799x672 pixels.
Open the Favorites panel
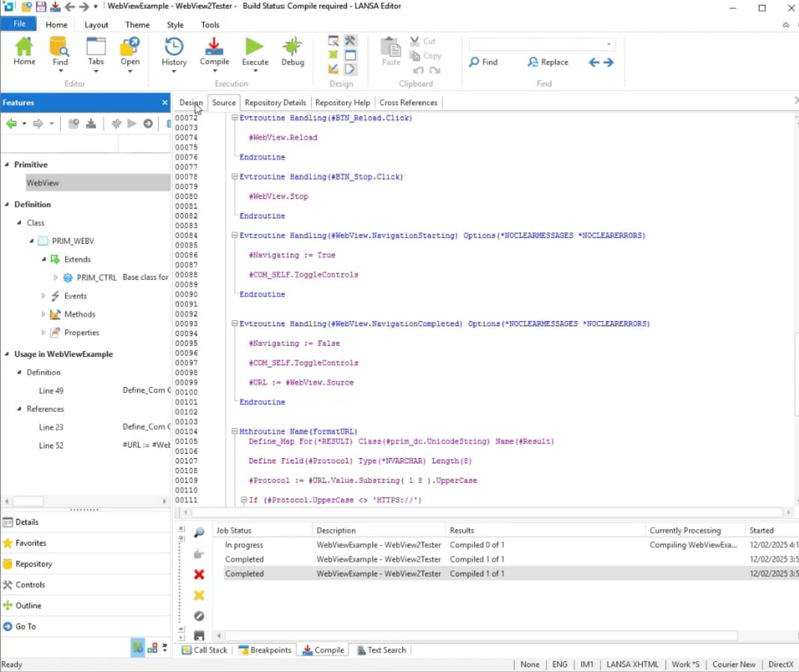pyautogui.click(x=85, y=543)
